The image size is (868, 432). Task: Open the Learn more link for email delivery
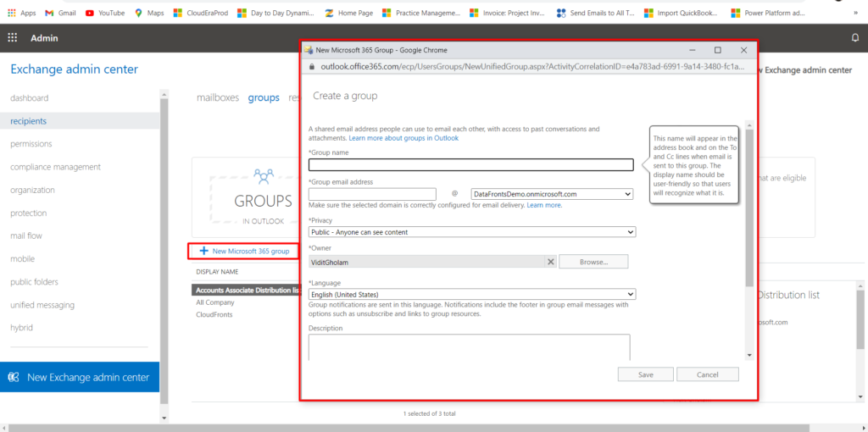[544, 205]
